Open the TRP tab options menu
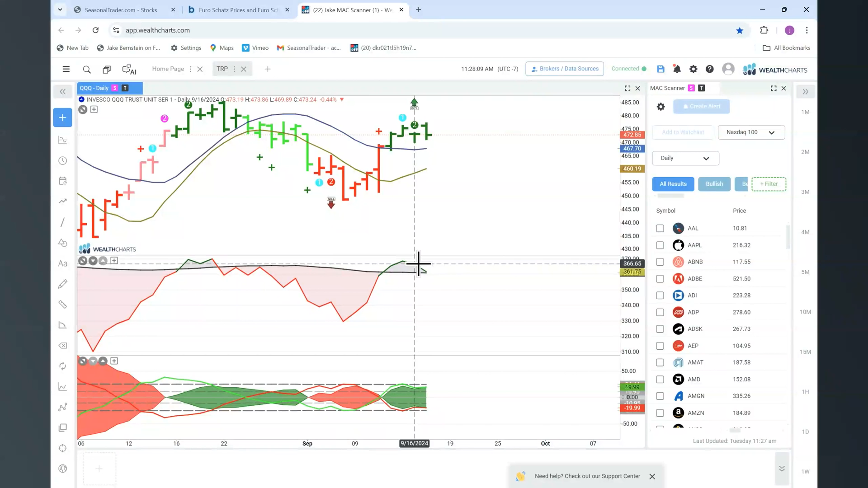 (234, 69)
